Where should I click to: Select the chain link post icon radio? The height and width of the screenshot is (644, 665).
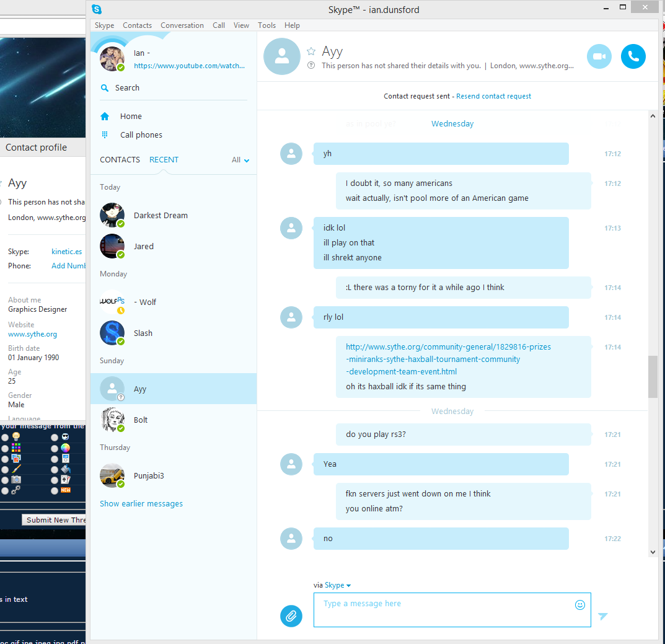pyautogui.click(x=5, y=490)
